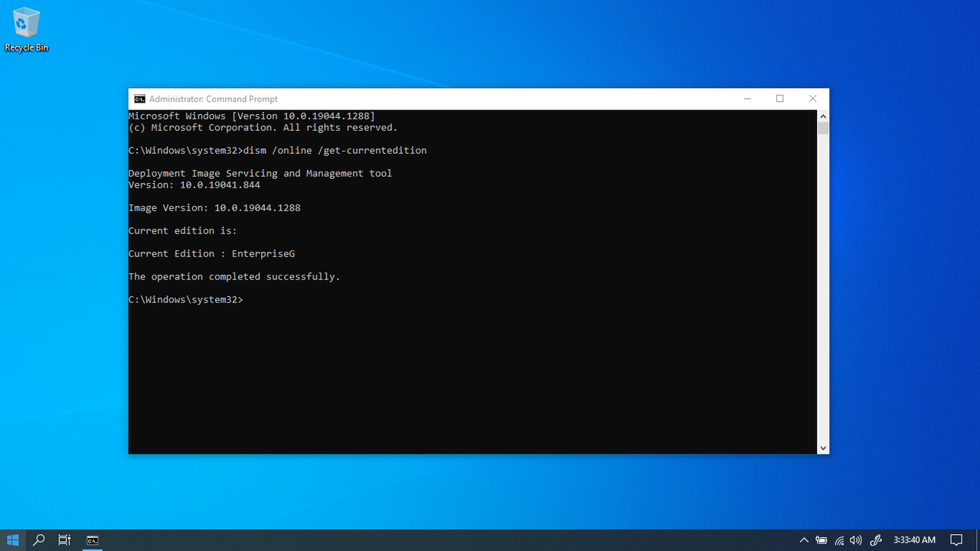
Task: Open the network Wi-Fi tray icon
Action: (x=839, y=540)
